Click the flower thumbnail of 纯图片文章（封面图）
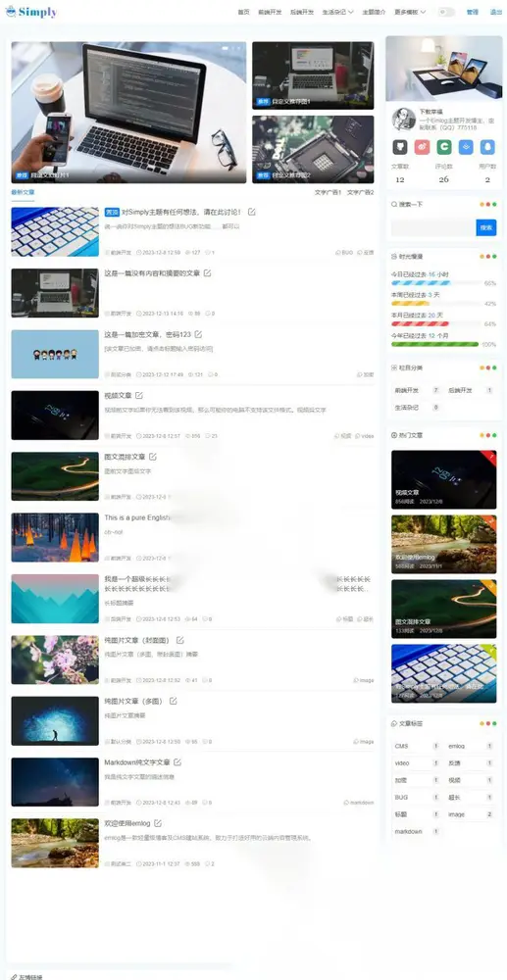 pos(55,660)
